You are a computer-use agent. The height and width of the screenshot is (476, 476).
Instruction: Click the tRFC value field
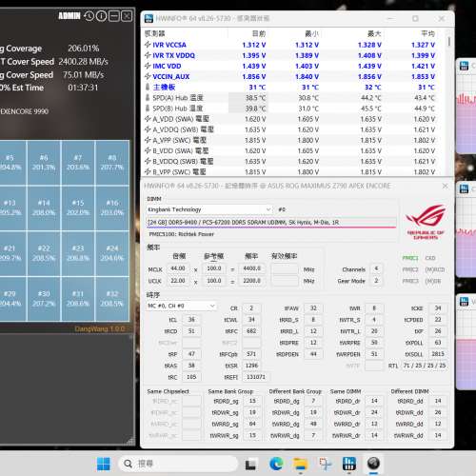pos(251,331)
